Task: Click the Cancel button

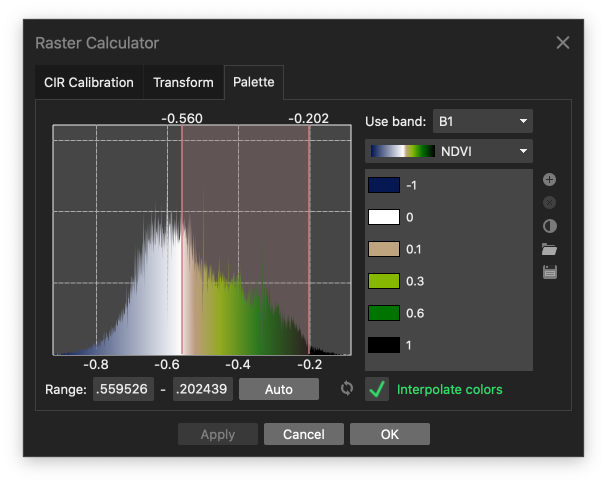Action: [303, 434]
